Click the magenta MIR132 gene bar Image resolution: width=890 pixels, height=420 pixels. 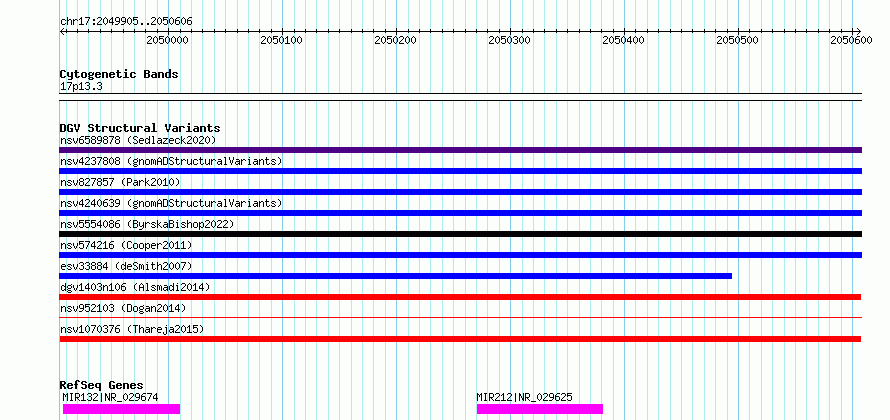[121, 409]
